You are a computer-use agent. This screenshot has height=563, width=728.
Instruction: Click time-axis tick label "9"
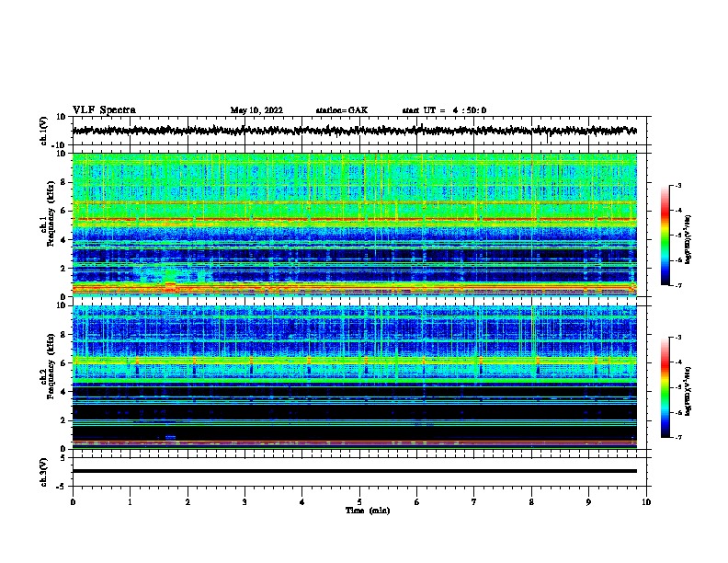pyautogui.click(x=588, y=502)
